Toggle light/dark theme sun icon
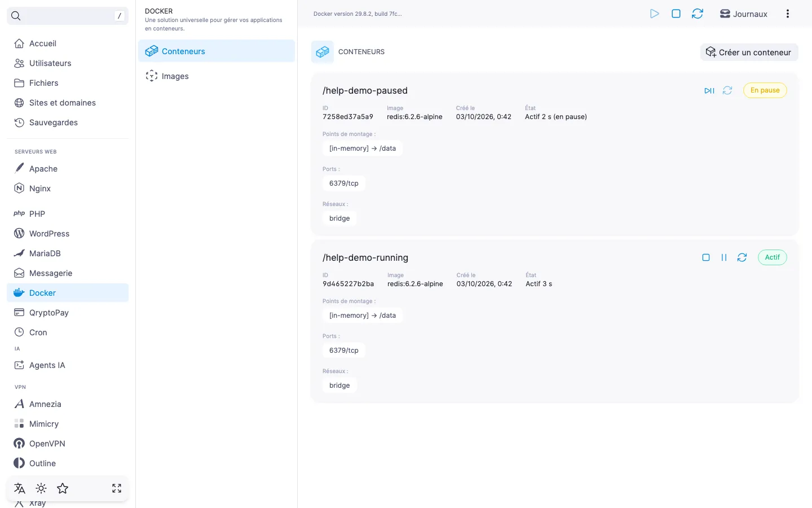Screen dimensions: 812x508 [x=41, y=488]
